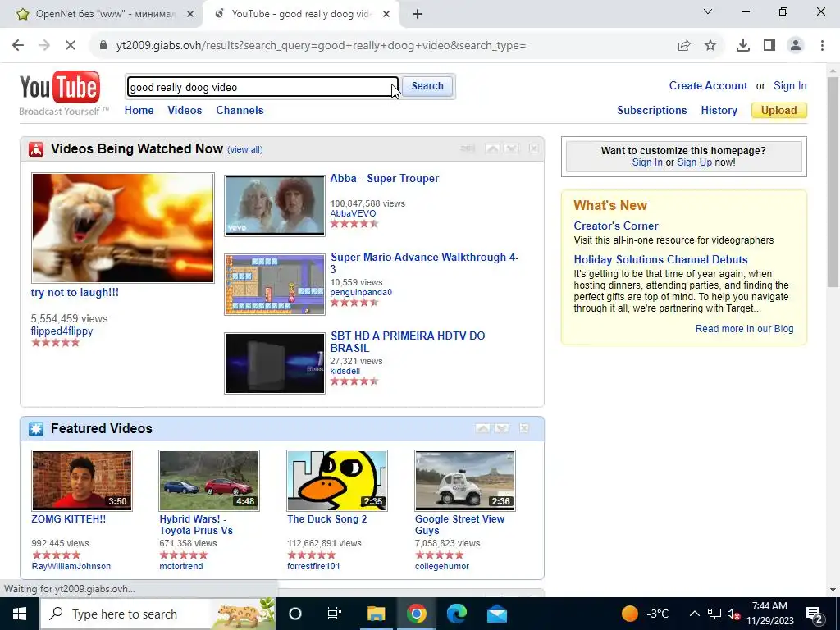Screen dimensions: 840x630
Task: Move Videos Being Watched Now module up
Action: point(492,148)
